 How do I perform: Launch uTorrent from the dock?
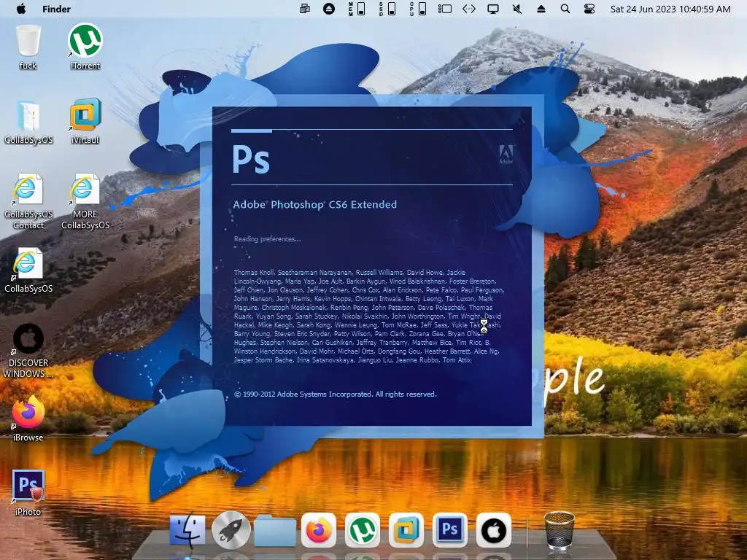pos(363,529)
